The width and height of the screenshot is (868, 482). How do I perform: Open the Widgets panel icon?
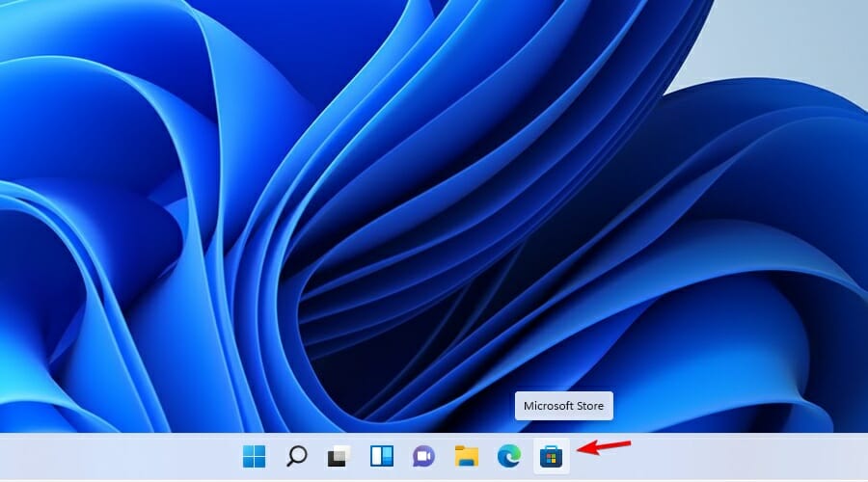[381, 457]
